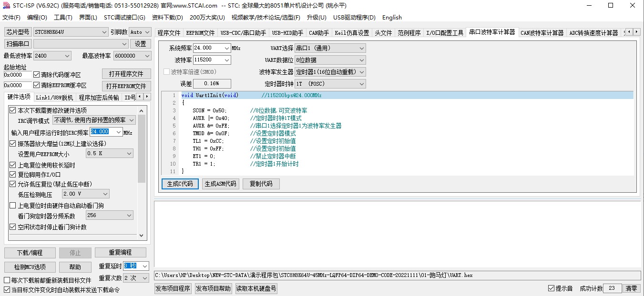
Task: Click 清零 counter button
Action: [x=631, y=288]
